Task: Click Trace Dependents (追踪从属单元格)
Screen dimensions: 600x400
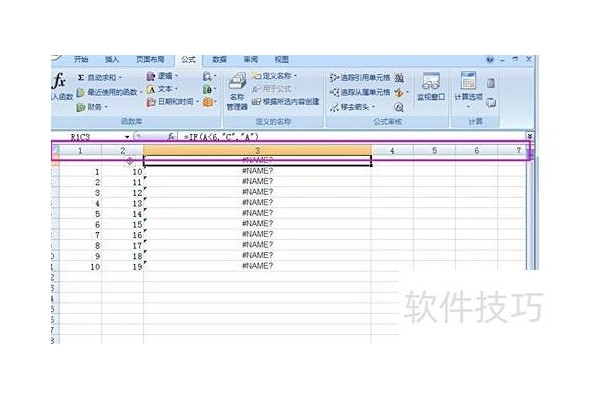Action: tap(360, 92)
